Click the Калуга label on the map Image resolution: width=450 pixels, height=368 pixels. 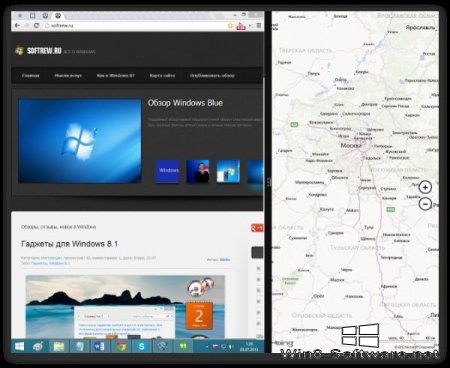pos(327,209)
